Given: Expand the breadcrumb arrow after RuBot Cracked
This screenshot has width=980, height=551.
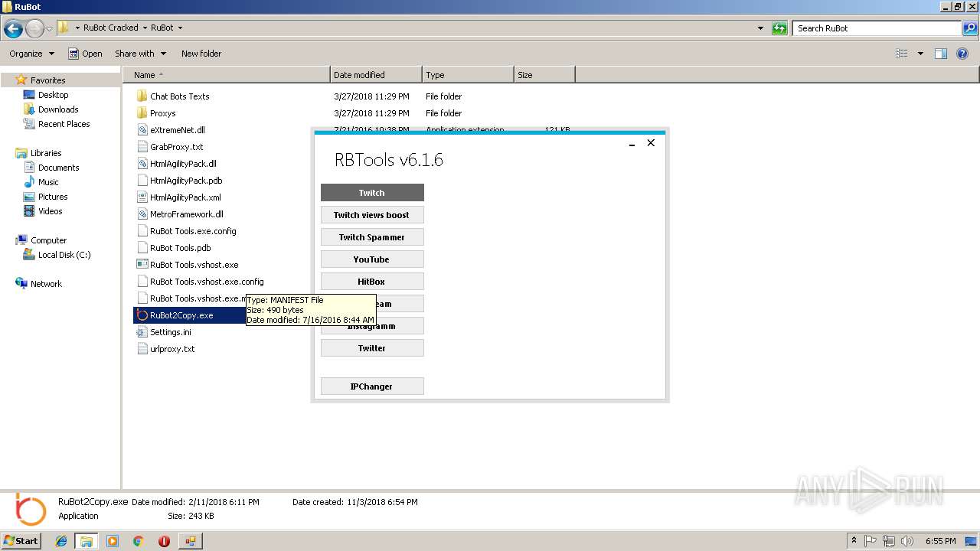Looking at the screenshot, I should [x=144, y=28].
